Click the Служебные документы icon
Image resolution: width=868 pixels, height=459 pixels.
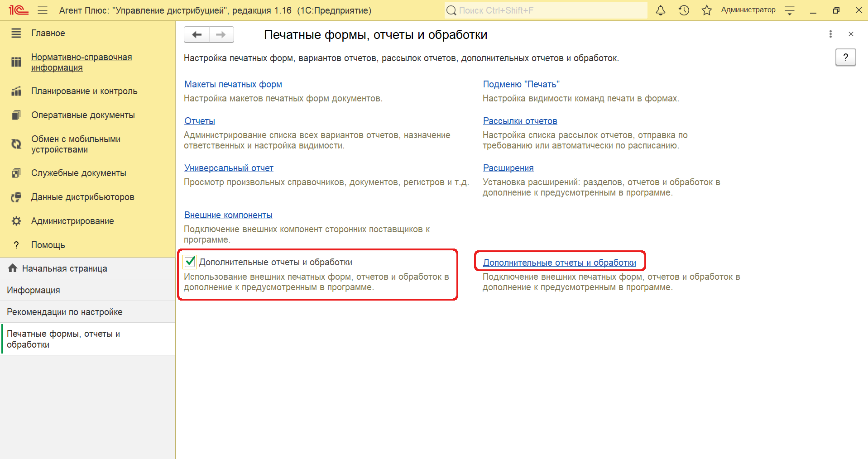(x=16, y=173)
